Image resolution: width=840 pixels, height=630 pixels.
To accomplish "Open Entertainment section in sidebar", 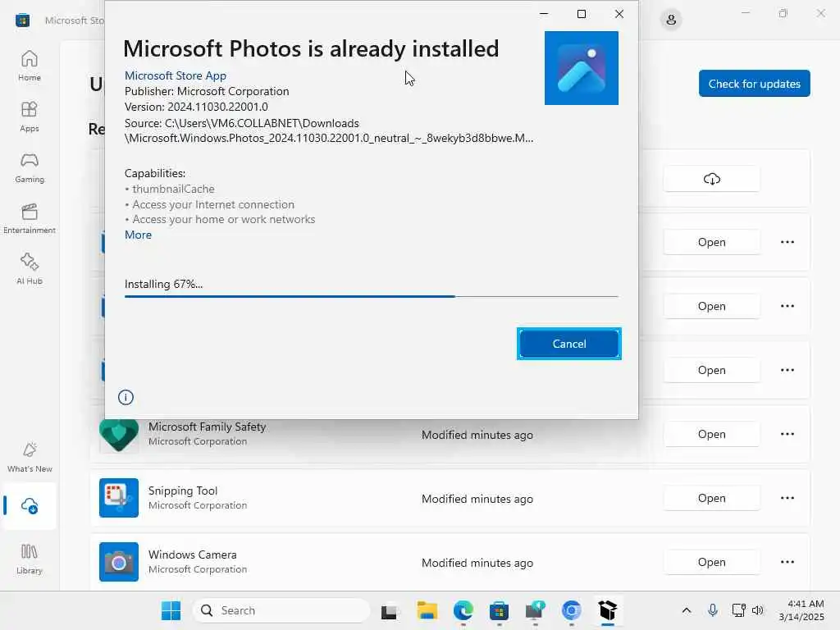I will (30, 218).
